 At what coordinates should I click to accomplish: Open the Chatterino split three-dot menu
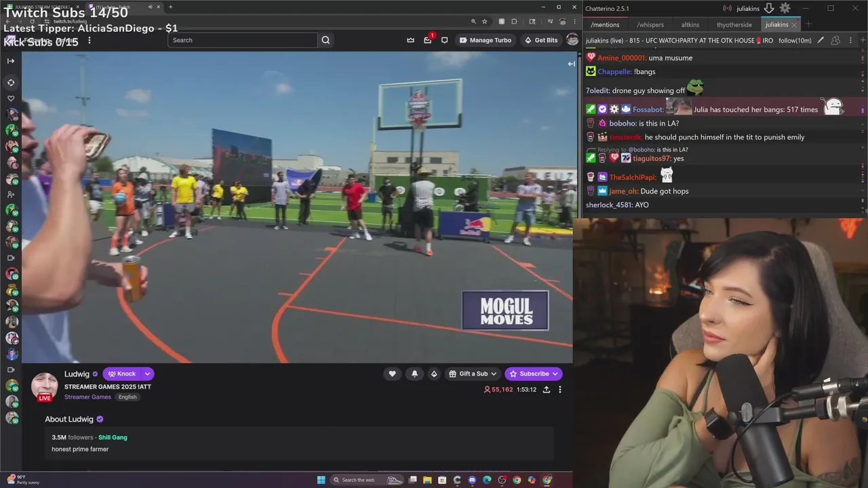tap(850, 41)
